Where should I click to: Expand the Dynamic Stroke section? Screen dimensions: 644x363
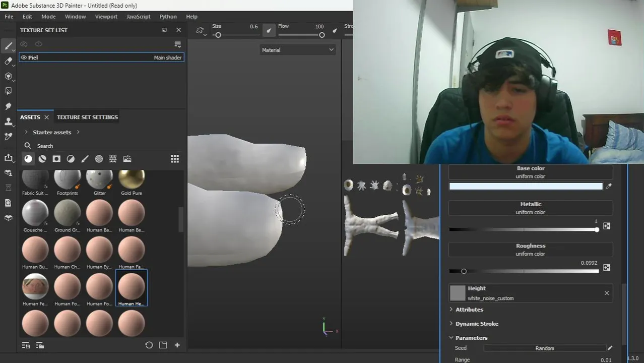point(477,324)
